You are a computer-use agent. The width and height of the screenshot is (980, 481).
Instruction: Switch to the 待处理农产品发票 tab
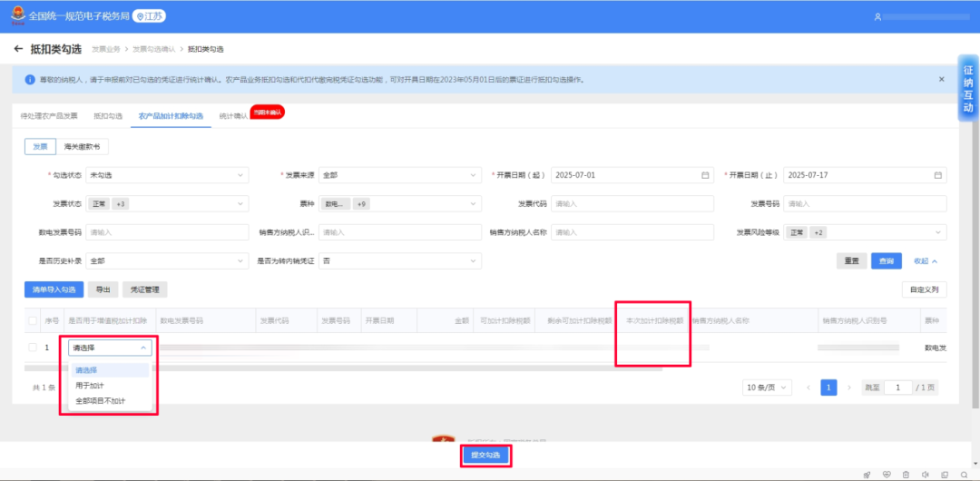(49, 116)
